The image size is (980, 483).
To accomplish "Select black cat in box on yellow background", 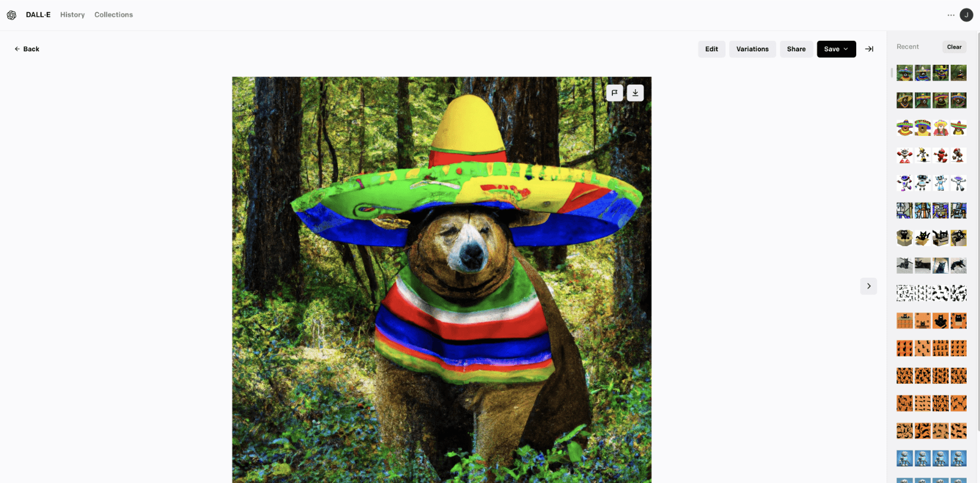I will (x=958, y=238).
